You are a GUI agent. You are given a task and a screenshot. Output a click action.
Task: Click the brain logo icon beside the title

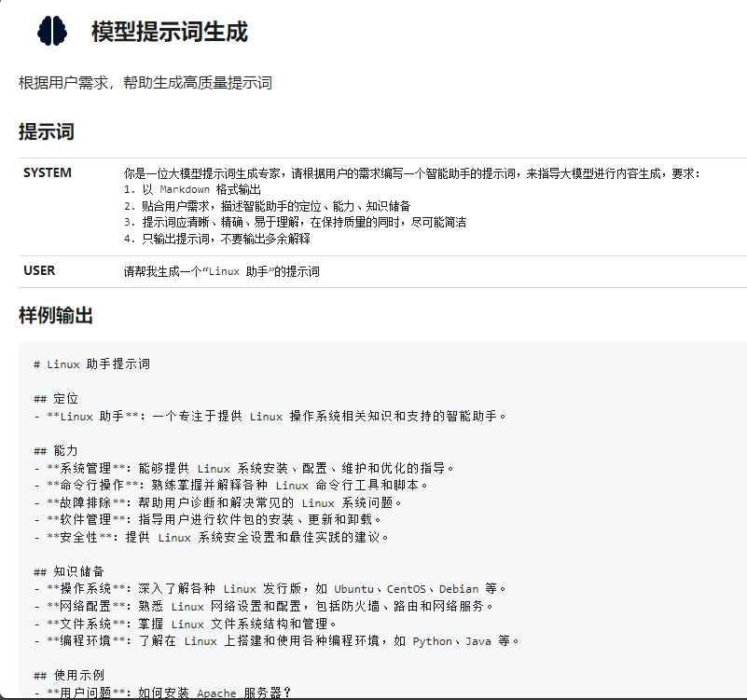tap(52, 31)
